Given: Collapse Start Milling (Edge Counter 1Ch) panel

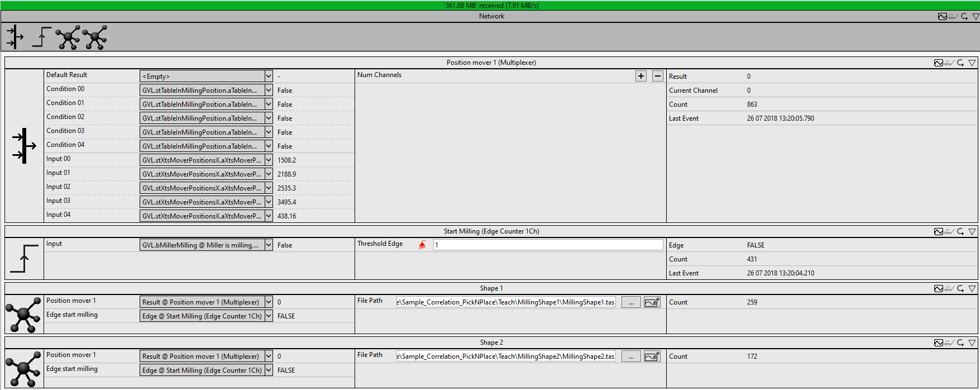Looking at the screenshot, I should [972, 231].
